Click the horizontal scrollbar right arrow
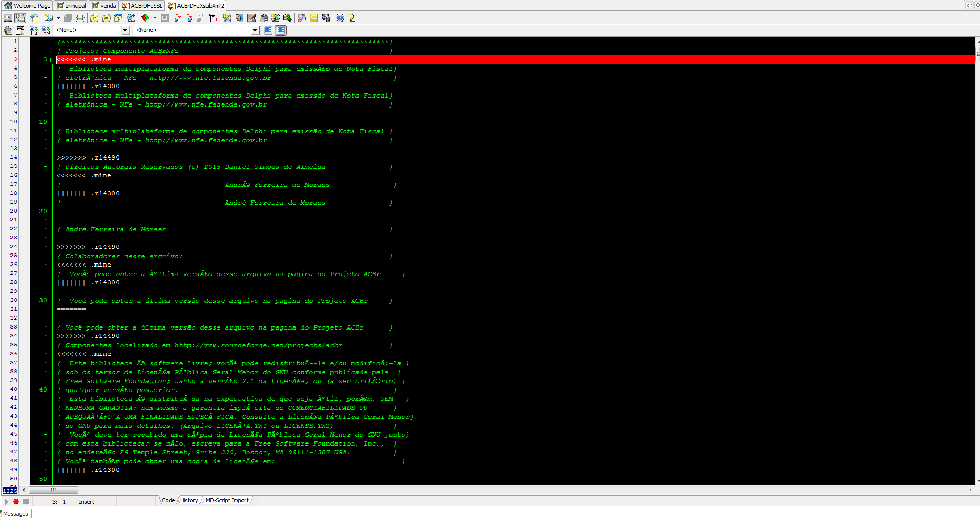This screenshot has height=518, width=980. 970,490
